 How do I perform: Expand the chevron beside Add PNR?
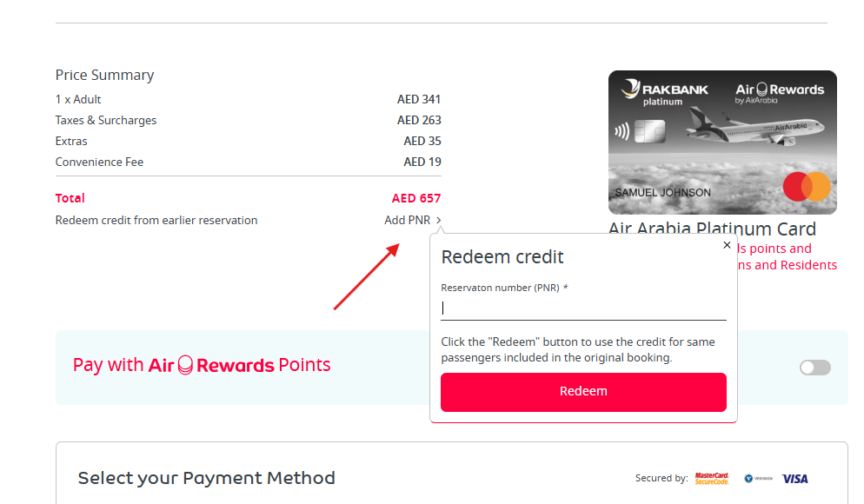pos(439,221)
